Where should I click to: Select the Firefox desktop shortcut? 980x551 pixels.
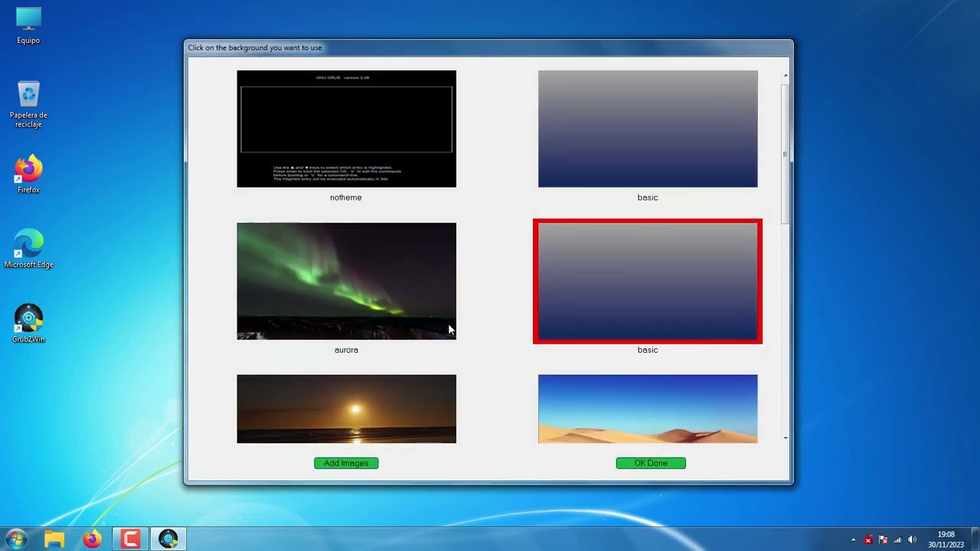pyautogui.click(x=28, y=174)
